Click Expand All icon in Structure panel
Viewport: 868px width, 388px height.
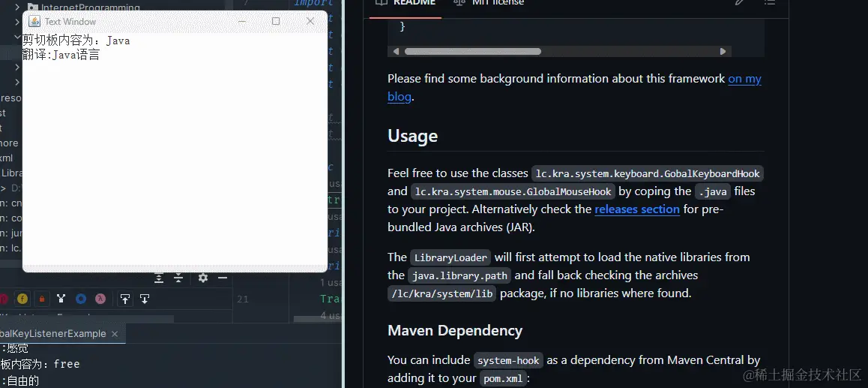(159, 278)
